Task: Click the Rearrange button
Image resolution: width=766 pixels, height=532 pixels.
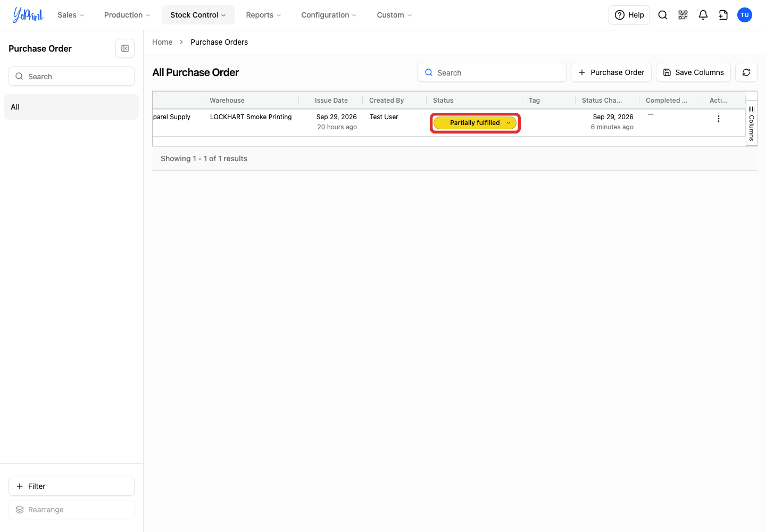Action: (71, 510)
